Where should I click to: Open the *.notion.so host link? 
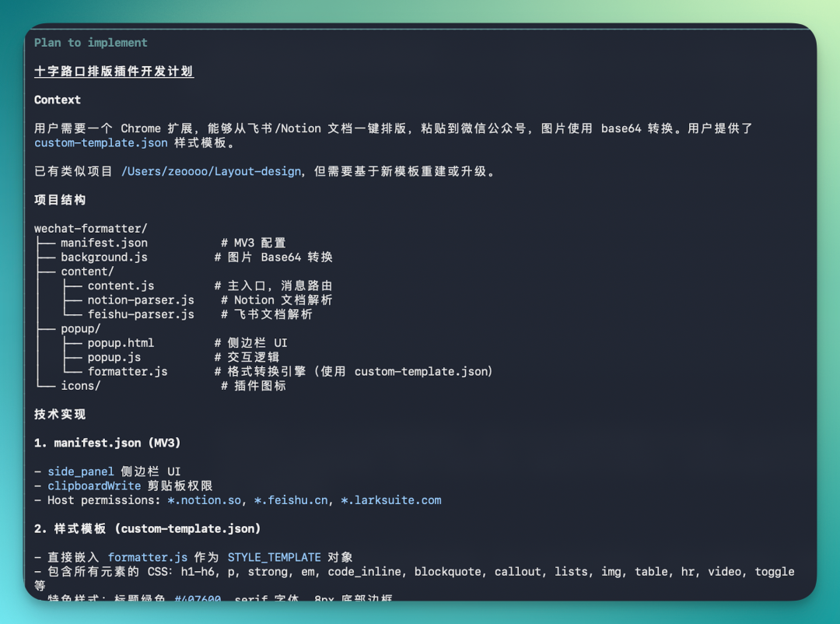coord(204,500)
